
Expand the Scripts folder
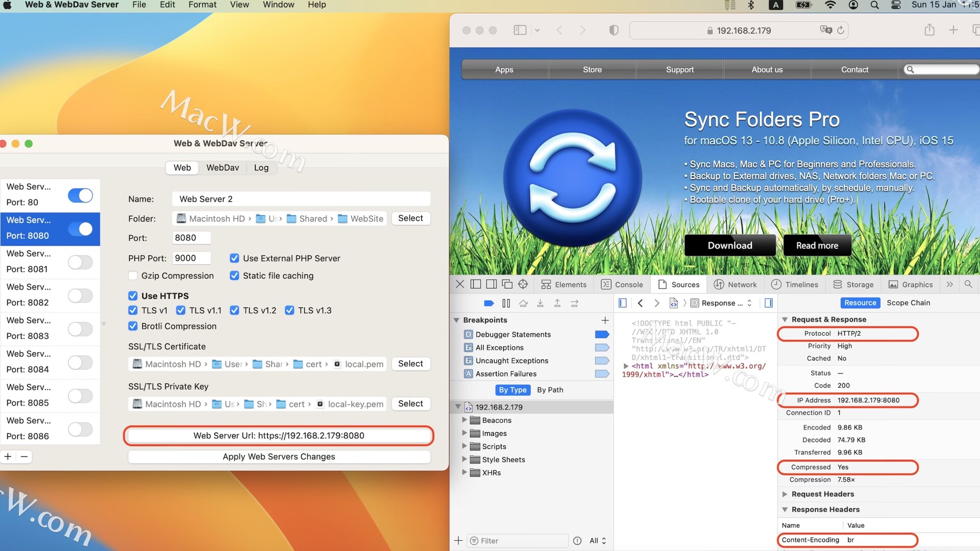tap(464, 446)
